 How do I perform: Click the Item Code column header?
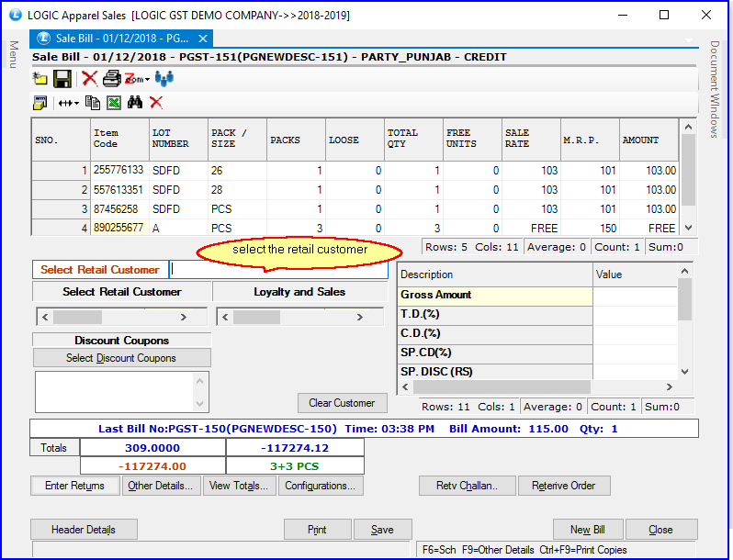coord(119,139)
